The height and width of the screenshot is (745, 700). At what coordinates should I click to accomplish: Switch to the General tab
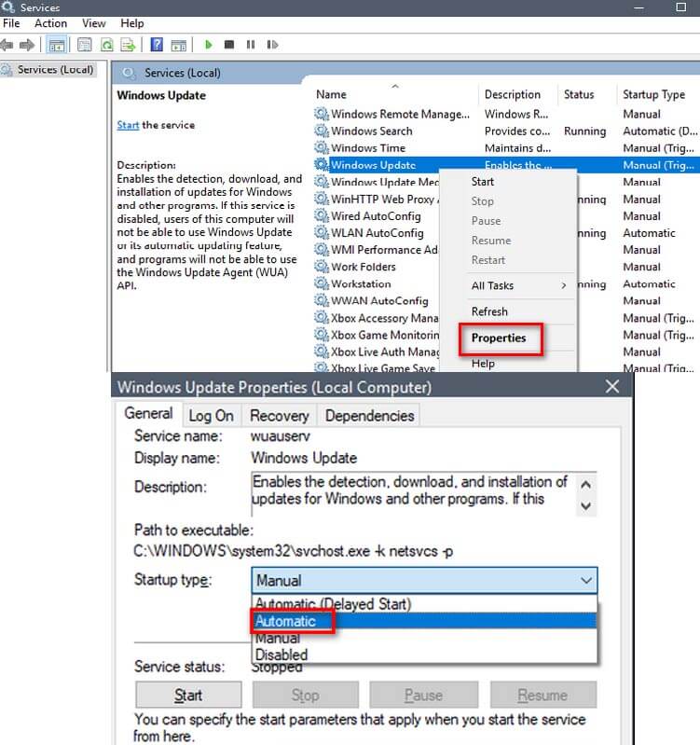click(148, 413)
